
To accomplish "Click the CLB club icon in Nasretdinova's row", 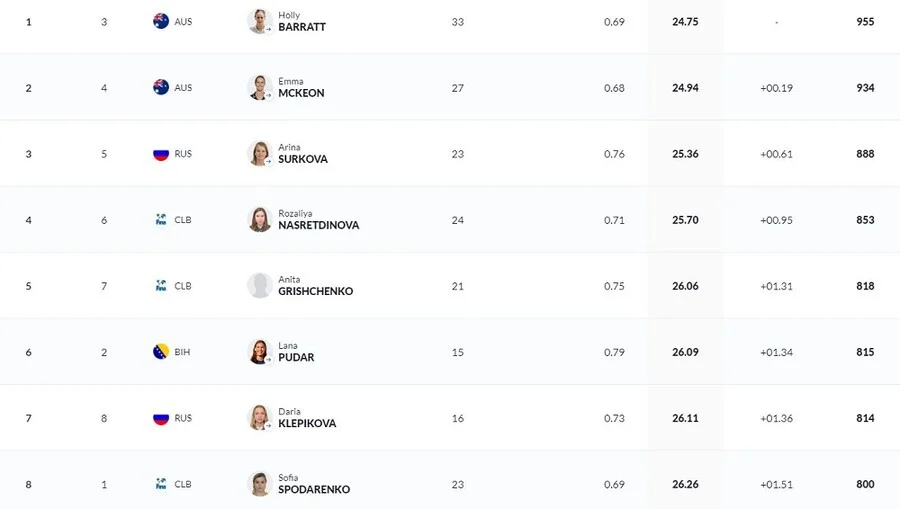I will point(161,220).
